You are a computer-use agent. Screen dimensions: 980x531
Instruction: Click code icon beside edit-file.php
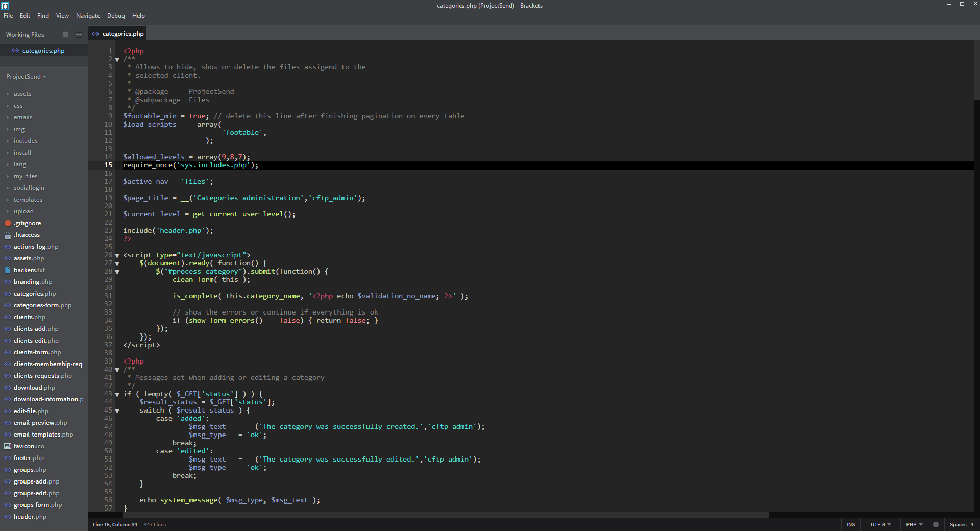click(x=8, y=411)
